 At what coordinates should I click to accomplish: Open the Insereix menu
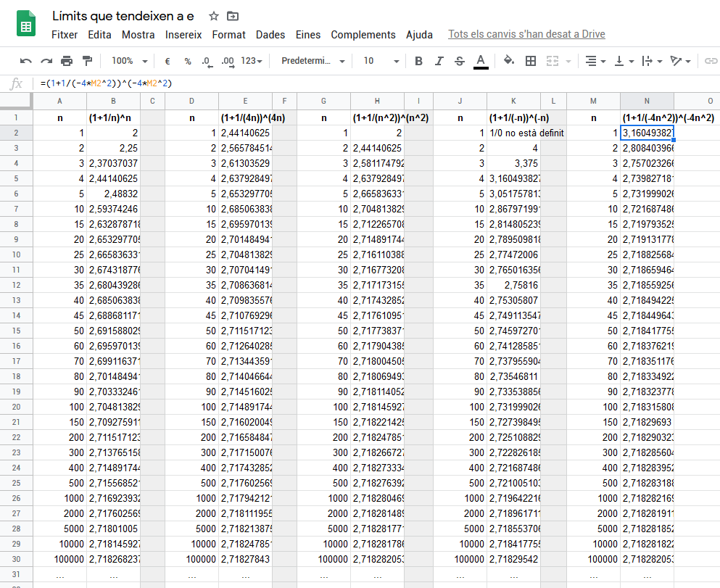183,35
